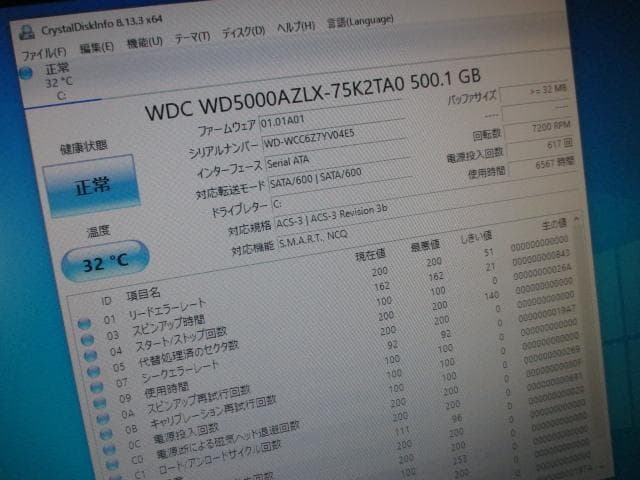Click the 正常 health status button
Viewport: 640px width, 480px height.
(x=92, y=186)
